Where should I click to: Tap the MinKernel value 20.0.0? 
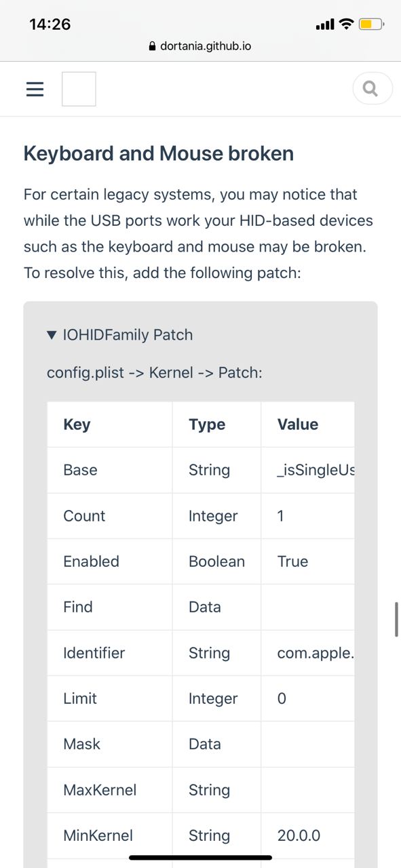[x=299, y=835]
